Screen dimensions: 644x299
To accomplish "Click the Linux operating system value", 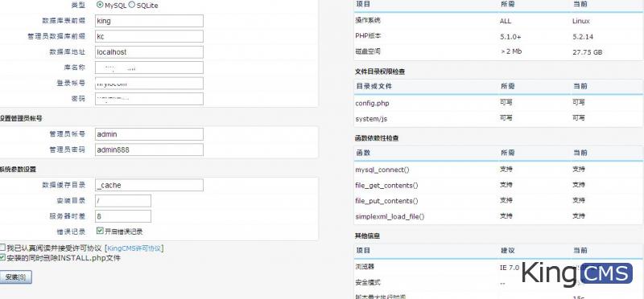I will coord(580,22).
